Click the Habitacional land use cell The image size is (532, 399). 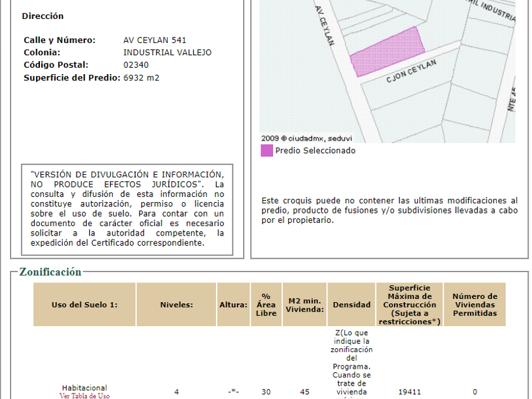84,388
